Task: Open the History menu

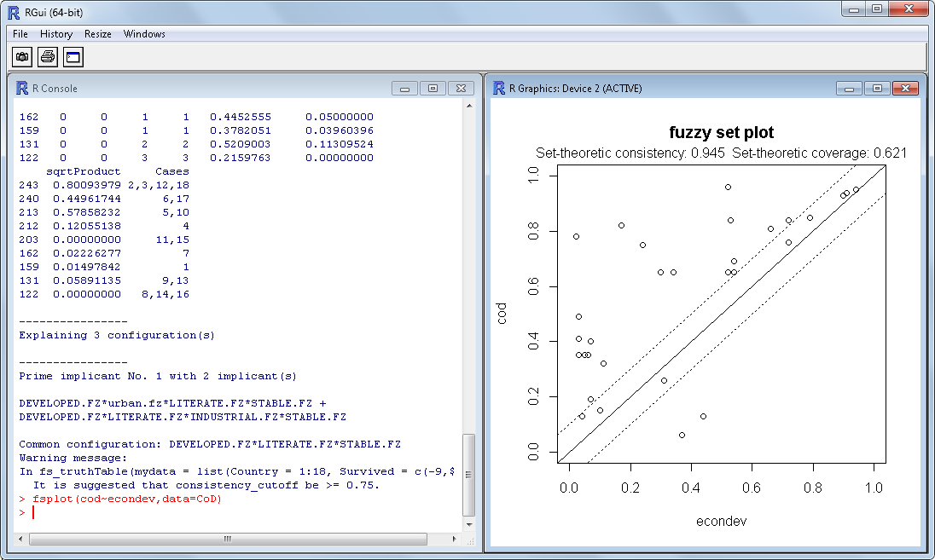Action: pyautogui.click(x=56, y=34)
